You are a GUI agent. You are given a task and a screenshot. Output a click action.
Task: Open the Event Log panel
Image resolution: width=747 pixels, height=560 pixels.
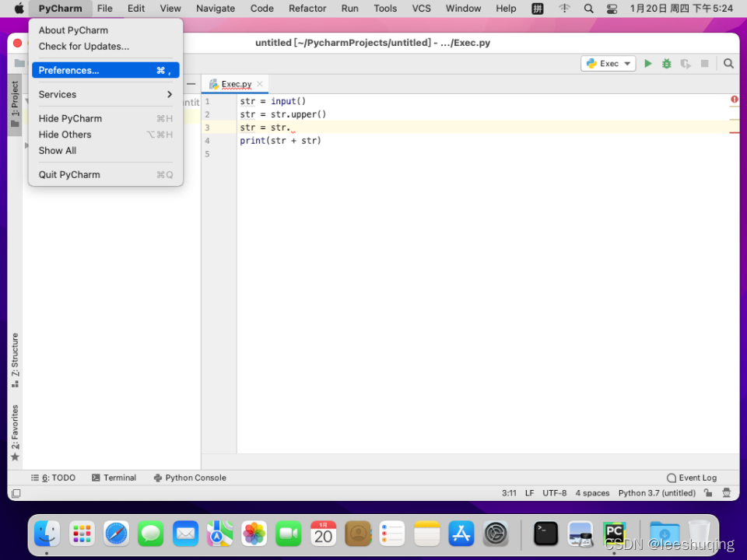[692, 478]
